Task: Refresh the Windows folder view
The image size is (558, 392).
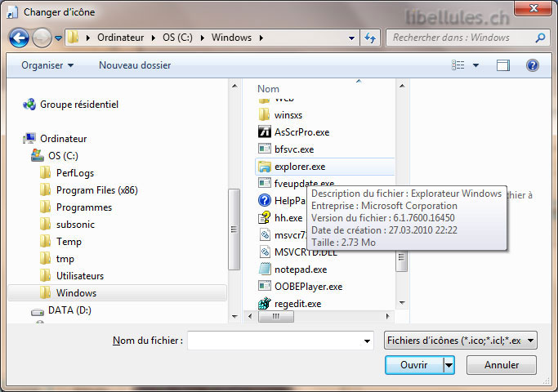Action: click(370, 38)
